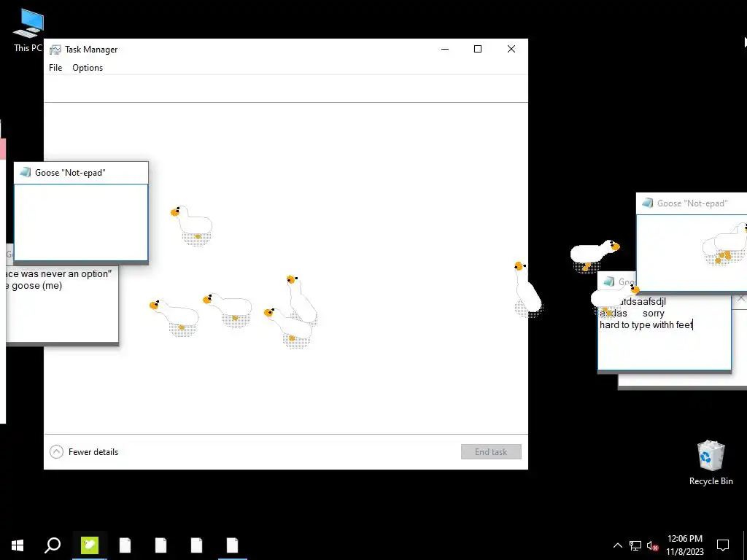Open the Windows Start menu
The image size is (747, 560).
click(x=18, y=545)
